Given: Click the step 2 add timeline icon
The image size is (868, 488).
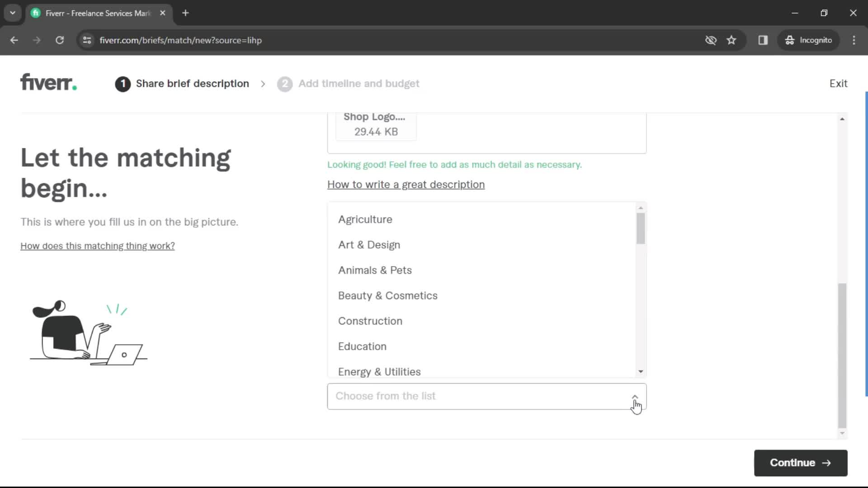Looking at the screenshot, I should click(285, 84).
